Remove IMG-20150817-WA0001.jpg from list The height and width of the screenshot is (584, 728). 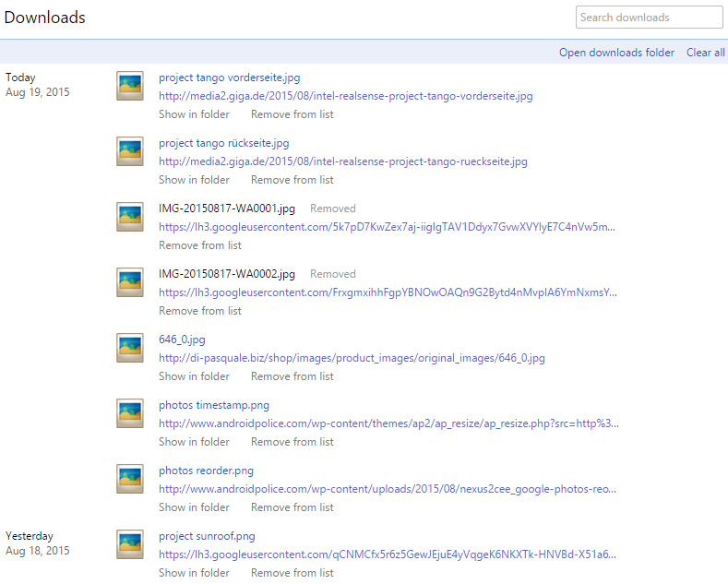click(200, 245)
